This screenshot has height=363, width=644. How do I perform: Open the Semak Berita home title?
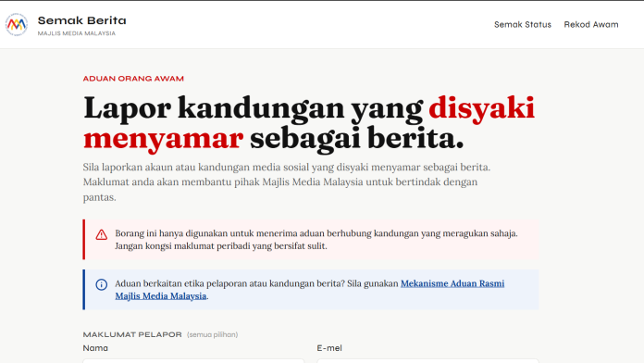81,20
